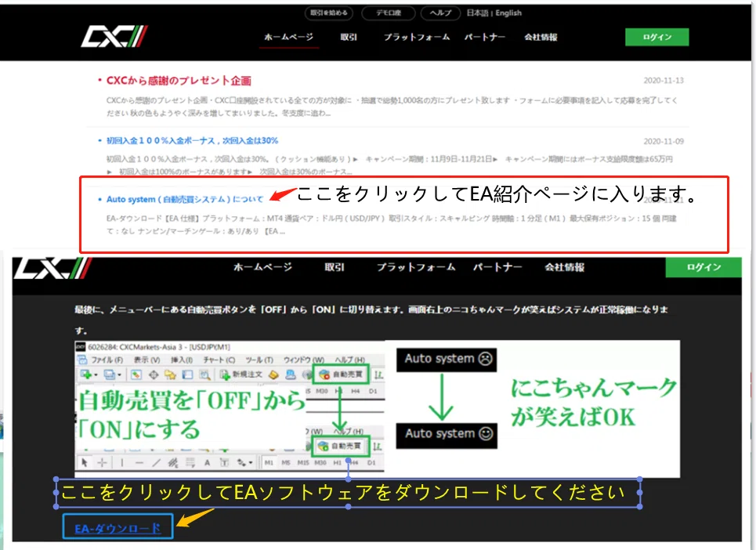Image resolution: width=756 pixels, height=550 pixels.
Task: Click the デモ口座 pill button
Action: click(x=388, y=13)
